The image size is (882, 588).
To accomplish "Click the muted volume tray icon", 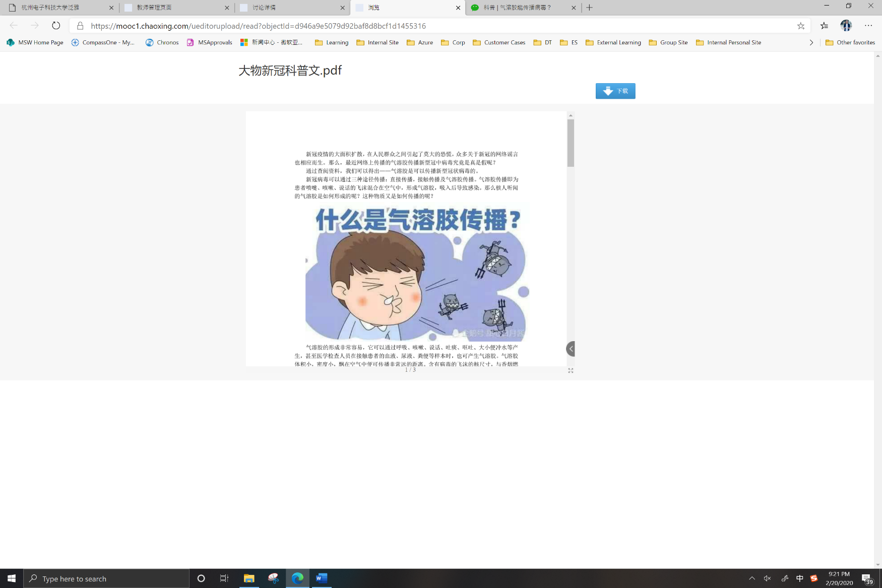I will pyautogui.click(x=768, y=578).
